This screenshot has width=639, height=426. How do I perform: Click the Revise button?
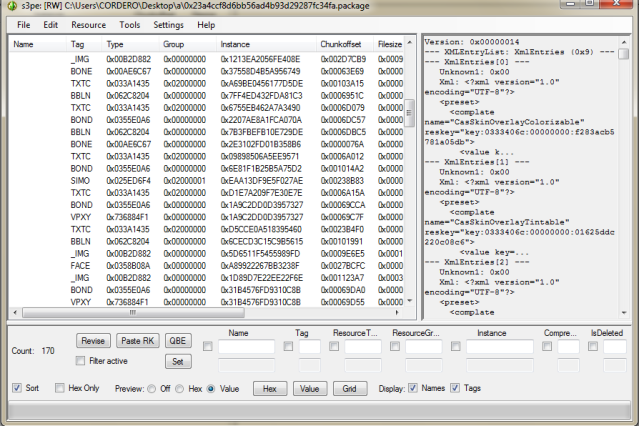(x=93, y=341)
